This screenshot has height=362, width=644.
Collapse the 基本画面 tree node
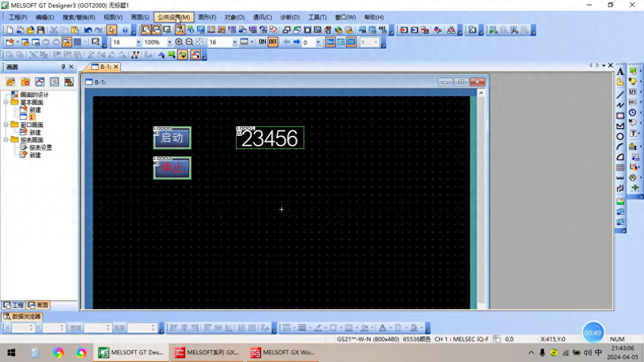(x=6, y=102)
